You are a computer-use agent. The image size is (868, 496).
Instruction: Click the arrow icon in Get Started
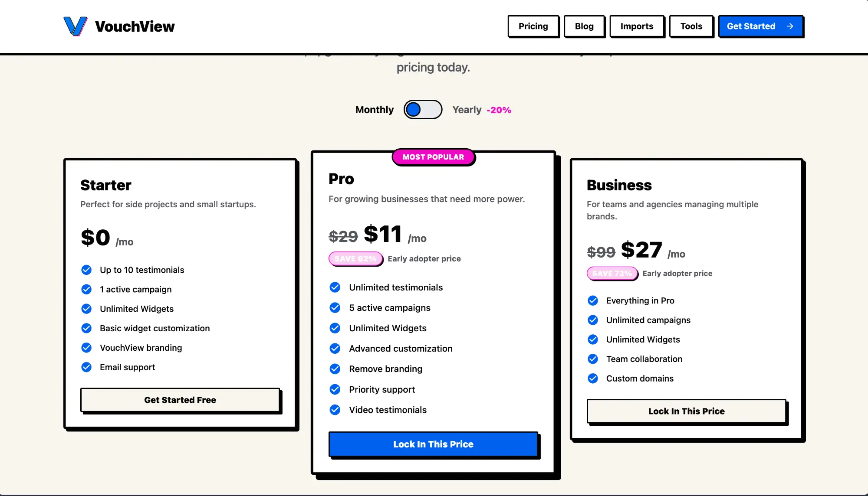pyautogui.click(x=790, y=26)
